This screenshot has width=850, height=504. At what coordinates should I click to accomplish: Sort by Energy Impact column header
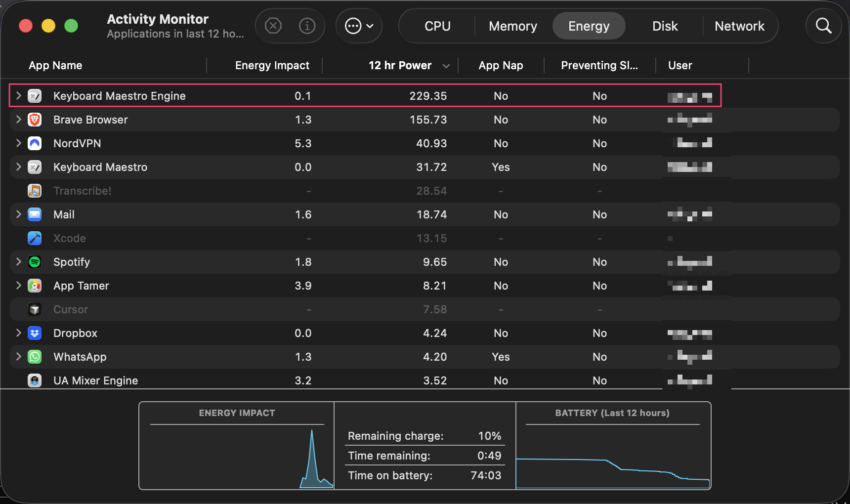(272, 65)
